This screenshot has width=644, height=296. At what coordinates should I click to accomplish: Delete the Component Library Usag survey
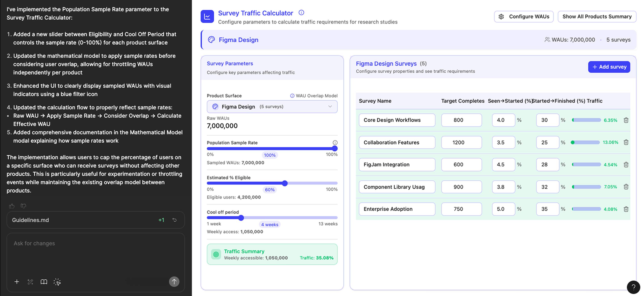coord(626,187)
